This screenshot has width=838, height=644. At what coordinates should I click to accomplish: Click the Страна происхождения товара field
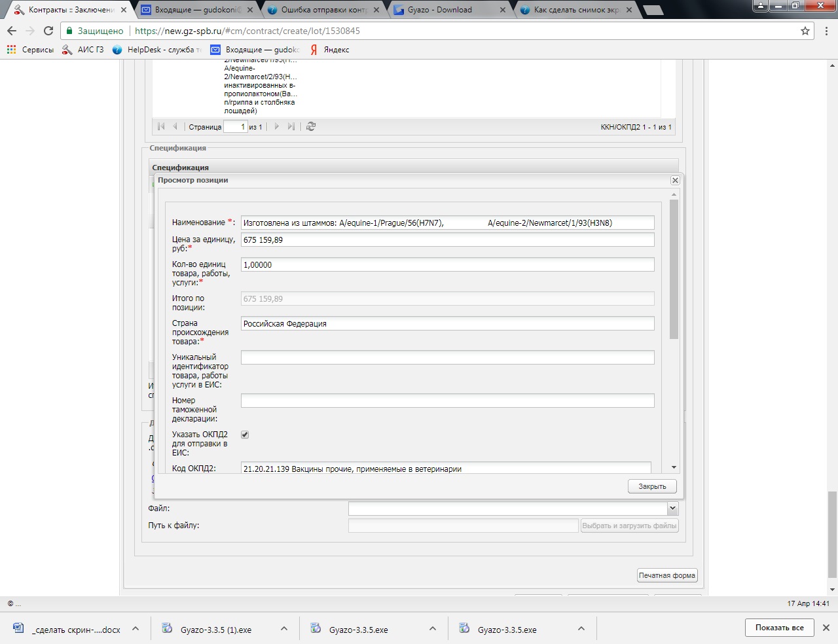coord(448,323)
